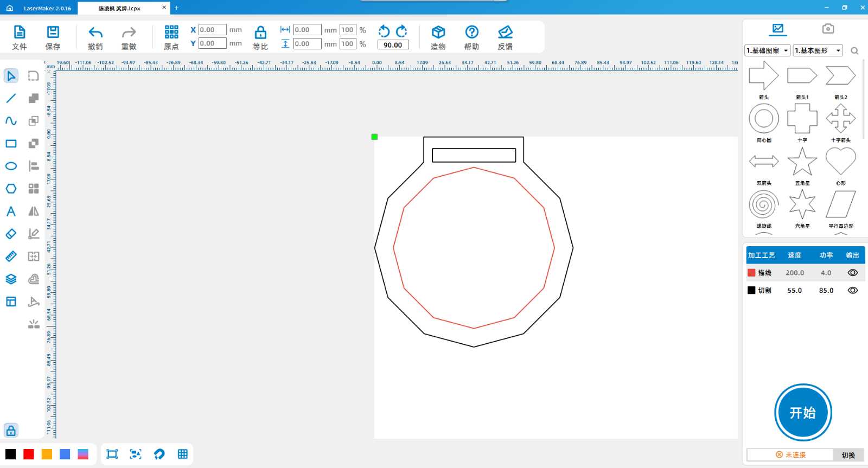Image resolution: width=868 pixels, height=468 pixels.
Task: Toggle visibility of 切割 layer
Action: 852,290
